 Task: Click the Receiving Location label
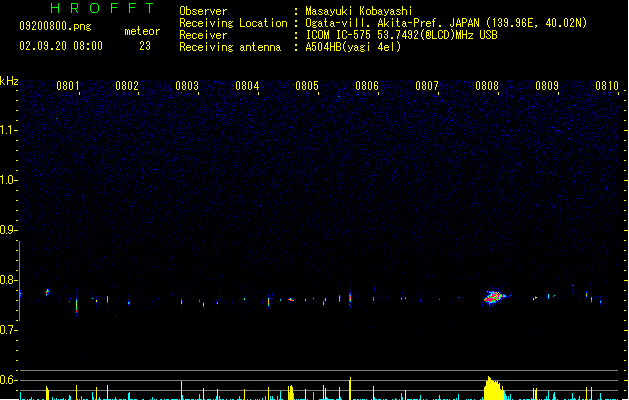point(233,23)
